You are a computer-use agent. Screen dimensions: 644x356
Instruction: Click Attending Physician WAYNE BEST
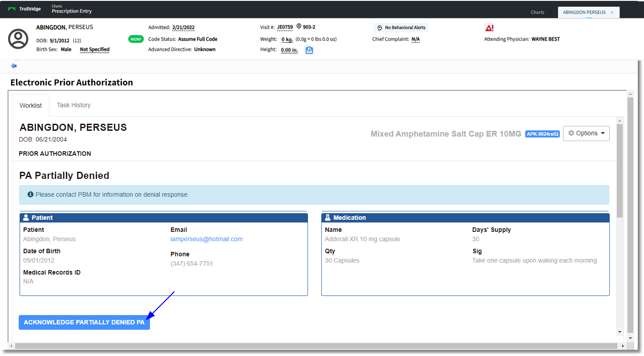click(522, 39)
